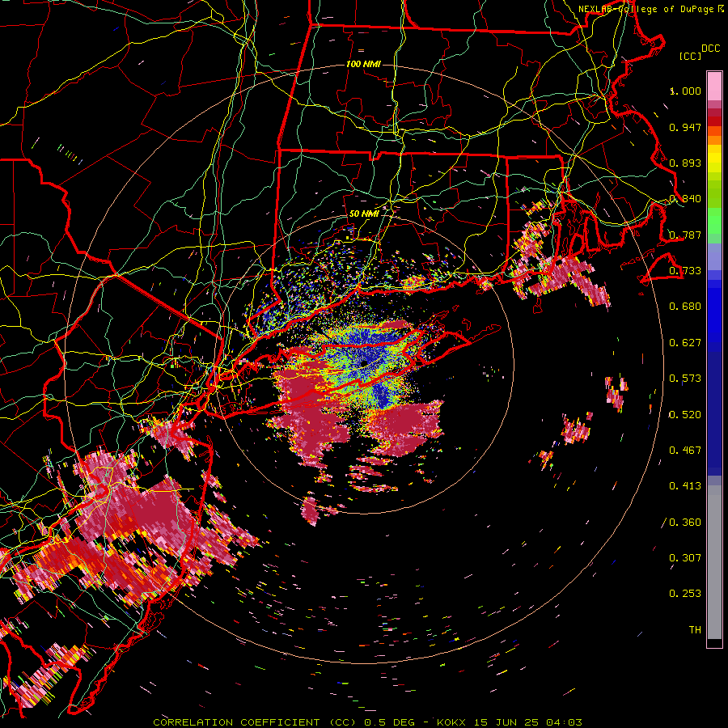Click the CORRELATION COEFFICIENT caption text

(x=254, y=722)
